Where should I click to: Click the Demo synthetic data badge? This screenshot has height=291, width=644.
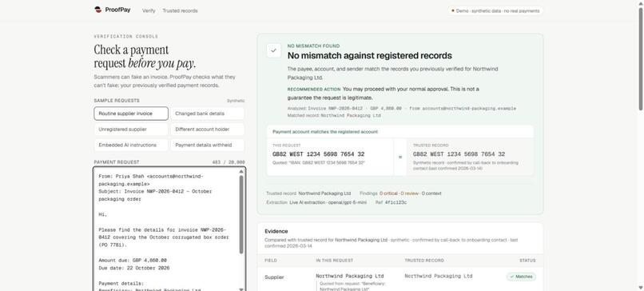tap(495, 10)
